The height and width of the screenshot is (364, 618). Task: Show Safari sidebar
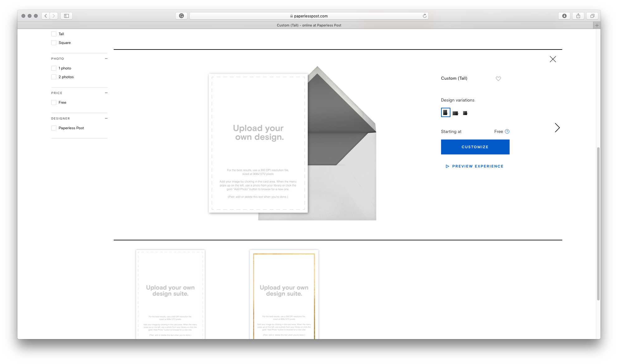[66, 16]
